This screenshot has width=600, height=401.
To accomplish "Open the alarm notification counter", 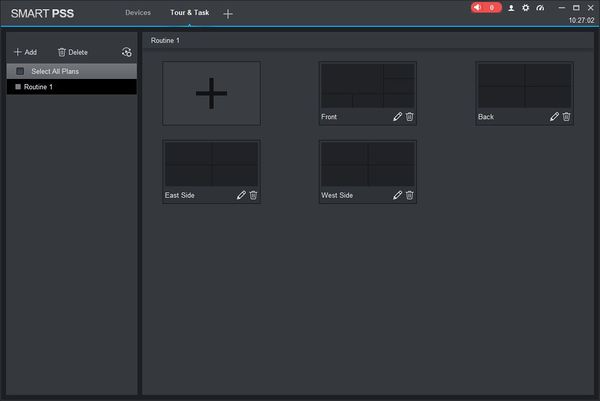I will 486,8.
